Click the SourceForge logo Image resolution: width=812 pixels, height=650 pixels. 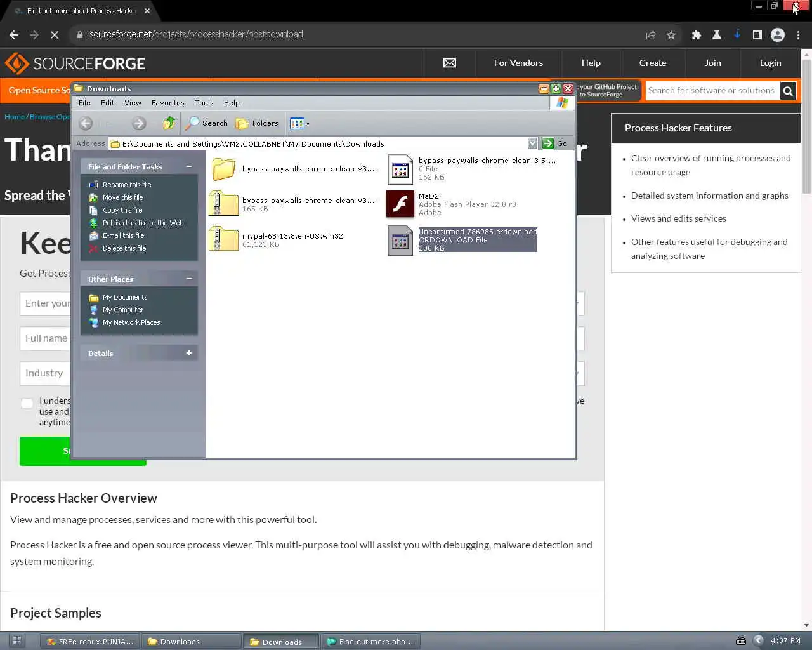(75, 63)
